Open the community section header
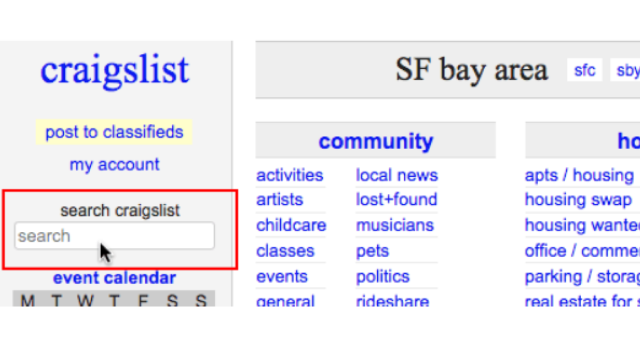 click(x=376, y=141)
